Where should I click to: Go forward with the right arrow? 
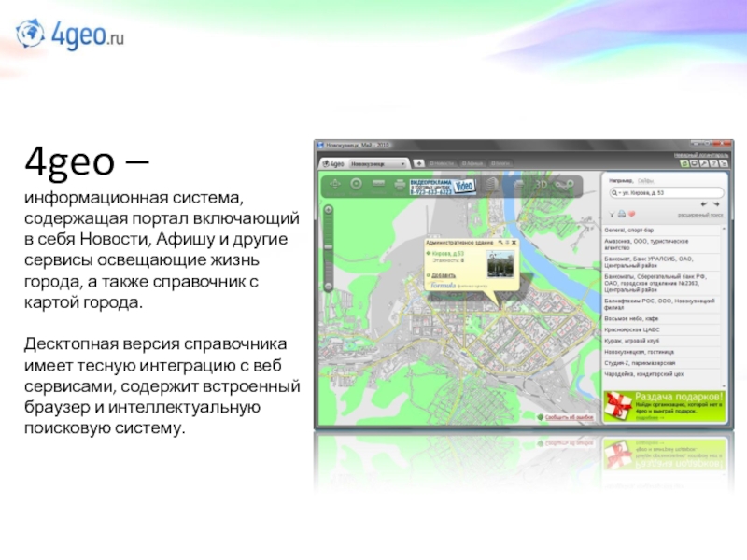tap(716, 204)
